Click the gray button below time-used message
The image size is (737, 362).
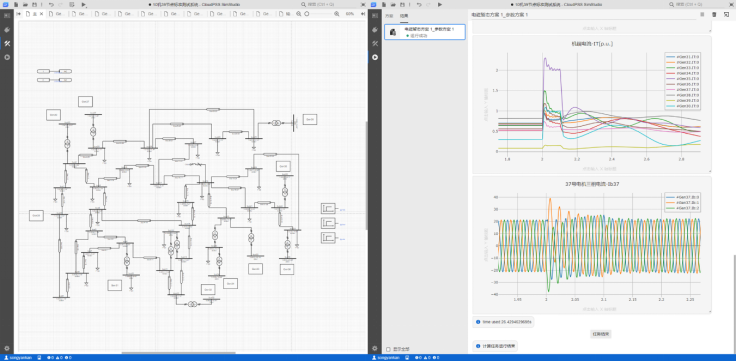[x=601, y=334]
